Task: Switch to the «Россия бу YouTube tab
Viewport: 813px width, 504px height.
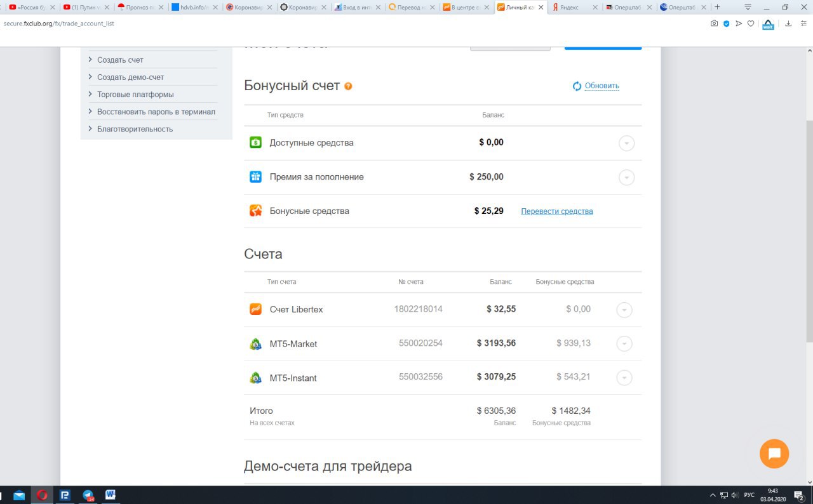Action: tap(32, 8)
